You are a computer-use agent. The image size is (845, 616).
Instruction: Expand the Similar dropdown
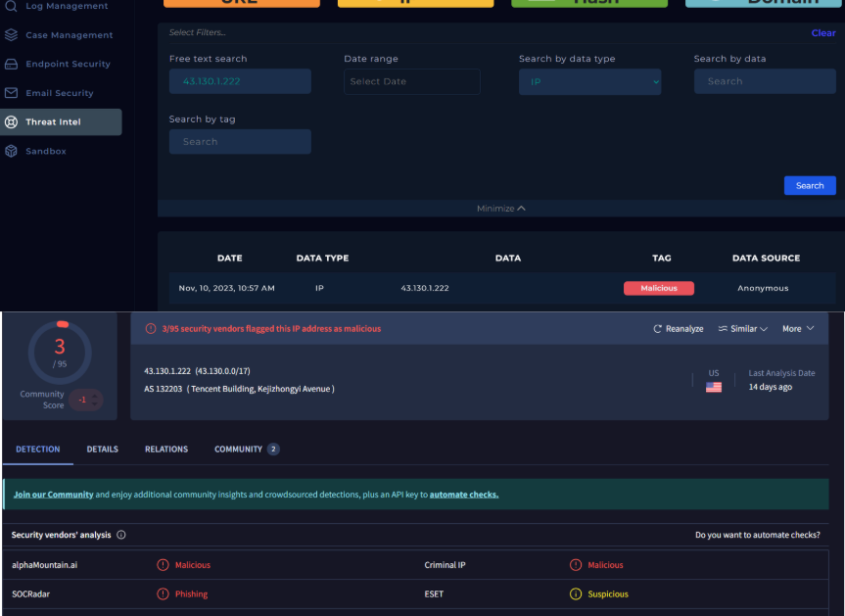click(x=743, y=329)
